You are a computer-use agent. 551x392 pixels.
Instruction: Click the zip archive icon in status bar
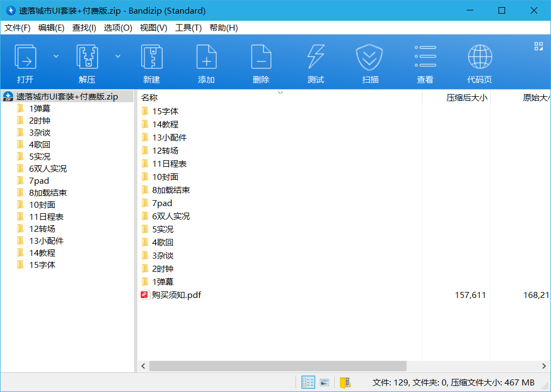coord(345,382)
